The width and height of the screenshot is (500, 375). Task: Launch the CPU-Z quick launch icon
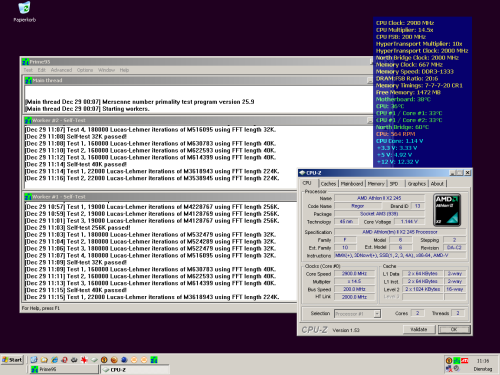pos(94,360)
